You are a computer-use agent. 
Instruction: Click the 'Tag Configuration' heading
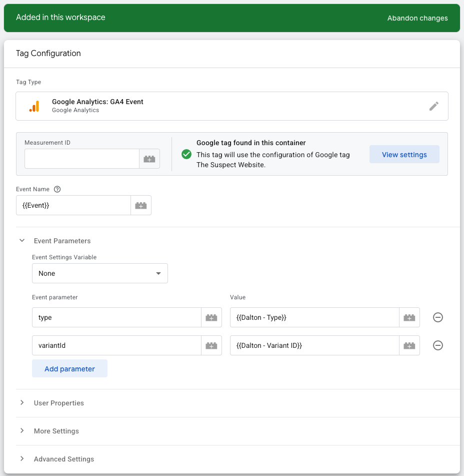tap(48, 54)
